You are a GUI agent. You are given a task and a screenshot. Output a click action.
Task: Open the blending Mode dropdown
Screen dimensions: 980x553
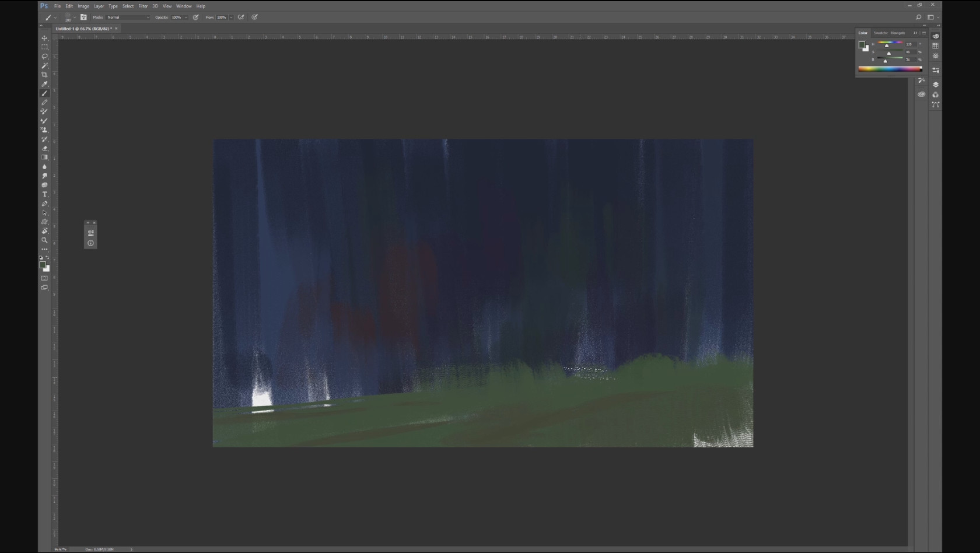128,17
